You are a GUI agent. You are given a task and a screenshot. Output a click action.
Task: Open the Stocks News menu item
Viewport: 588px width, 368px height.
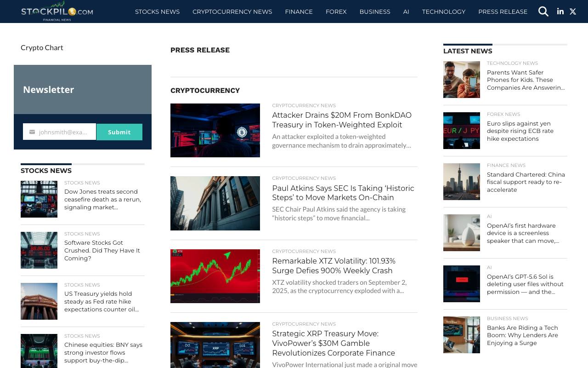[x=157, y=11]
